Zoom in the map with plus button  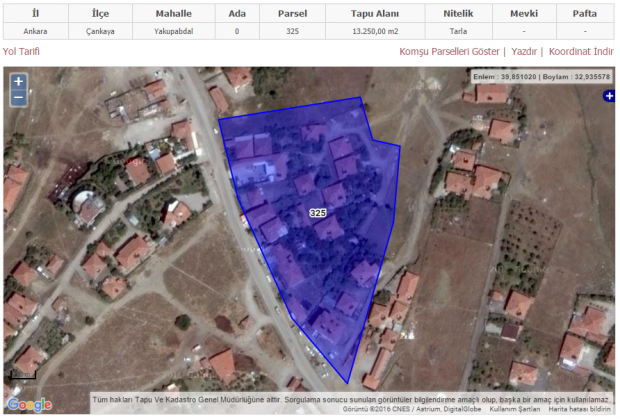click(x=18, y=82)
